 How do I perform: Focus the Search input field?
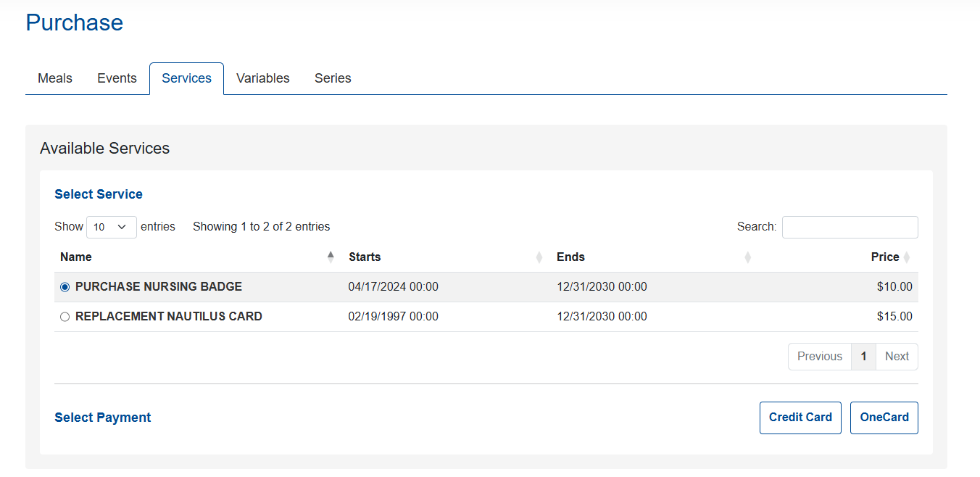click(x=850, y=227)
